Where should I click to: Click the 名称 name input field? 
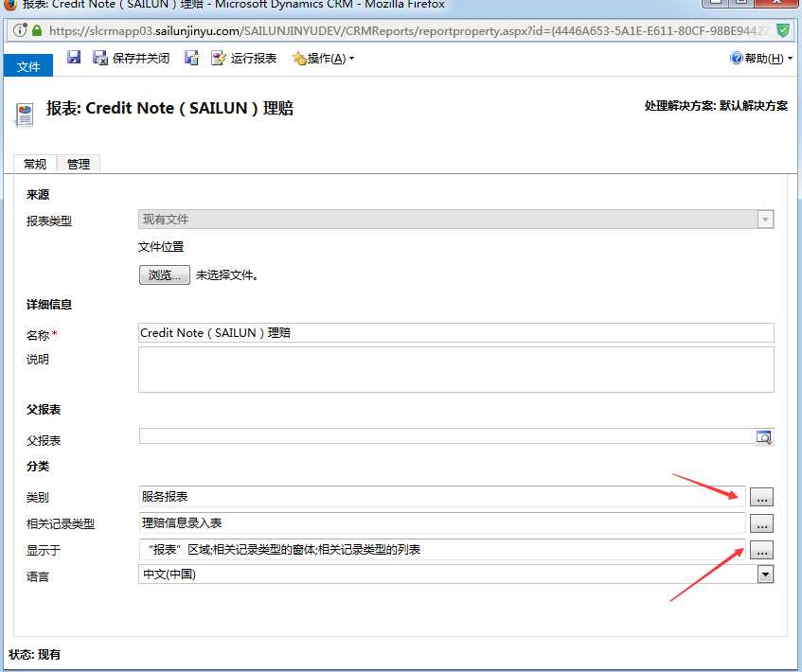(455, 333)
